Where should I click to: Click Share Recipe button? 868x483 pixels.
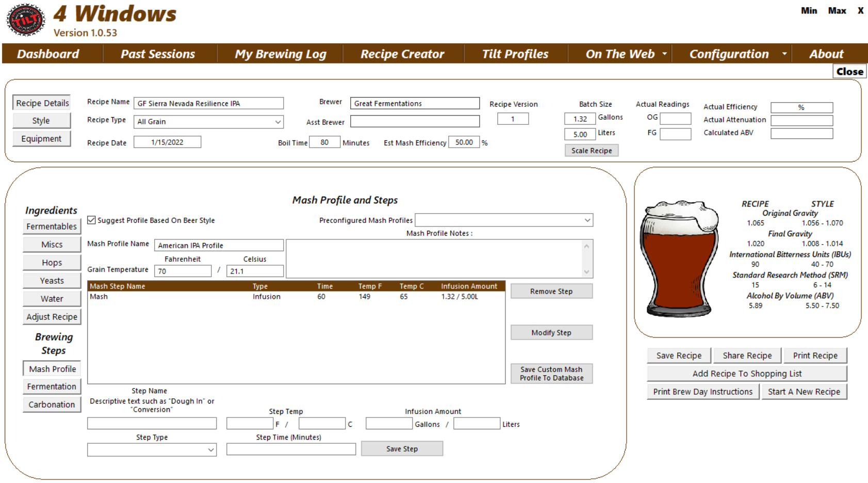tap(747, 356)
